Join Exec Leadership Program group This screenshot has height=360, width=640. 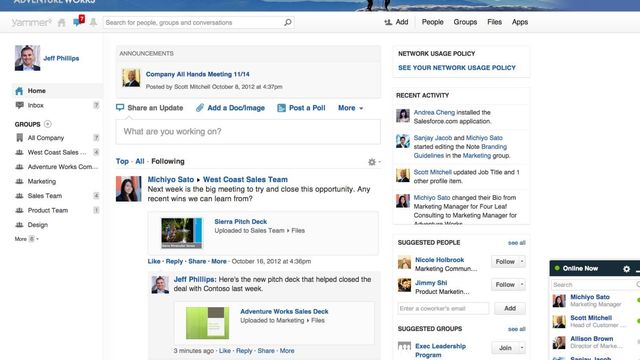[x=505, y=348]
